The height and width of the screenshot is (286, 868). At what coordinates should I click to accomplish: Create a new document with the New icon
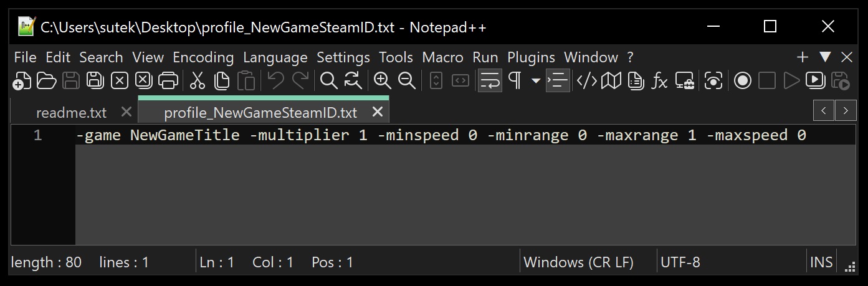click(22, 80)
